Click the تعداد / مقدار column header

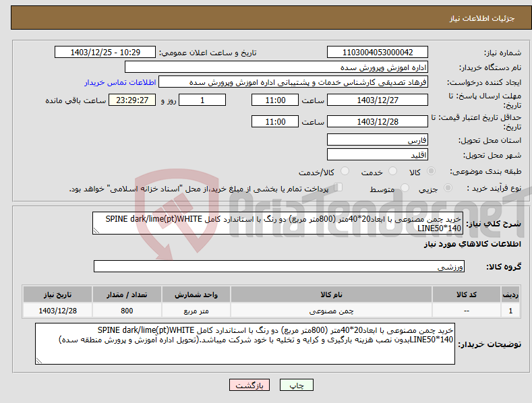127,294
